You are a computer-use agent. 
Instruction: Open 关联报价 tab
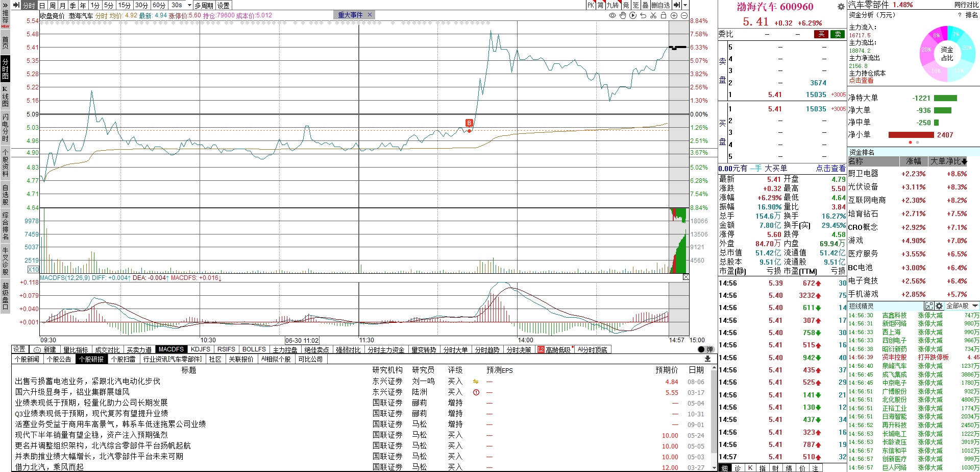point(241,359)
